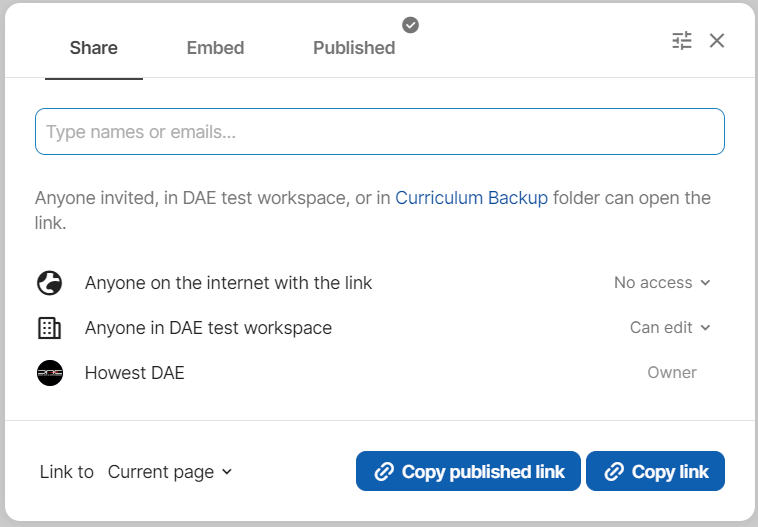
Task: Open the Curriculum Backup folder link
Action: (471, 198)
